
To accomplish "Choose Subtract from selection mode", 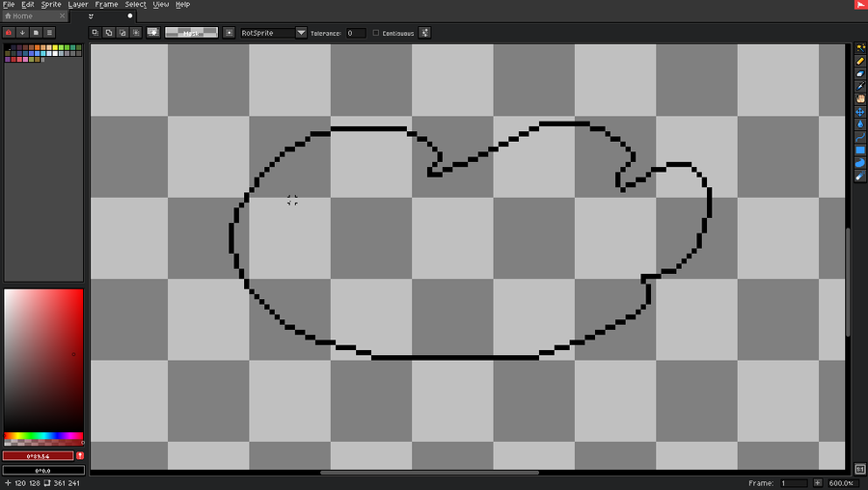I will pyautogui.click(x=122, y=33).
